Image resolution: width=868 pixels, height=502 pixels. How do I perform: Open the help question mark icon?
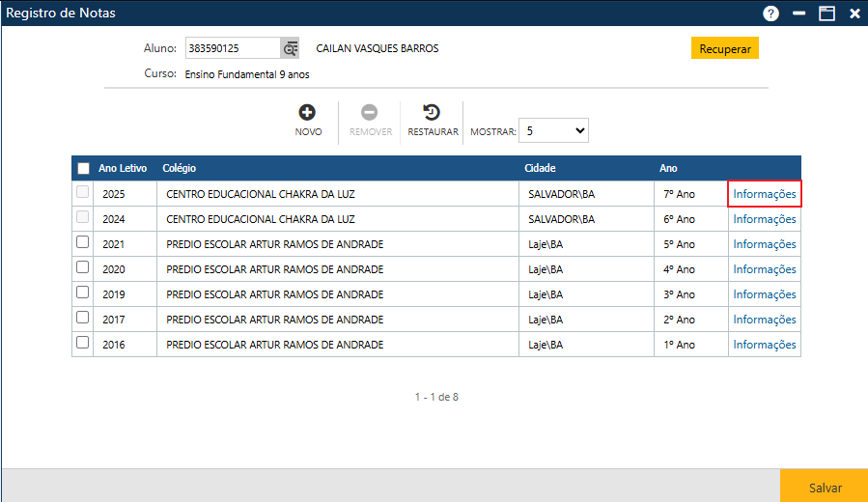[x=770, y=14]
